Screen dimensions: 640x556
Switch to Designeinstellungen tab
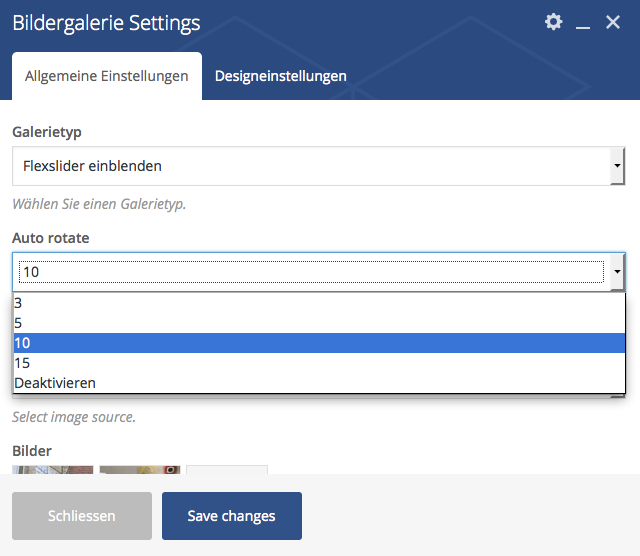(281, 76)
